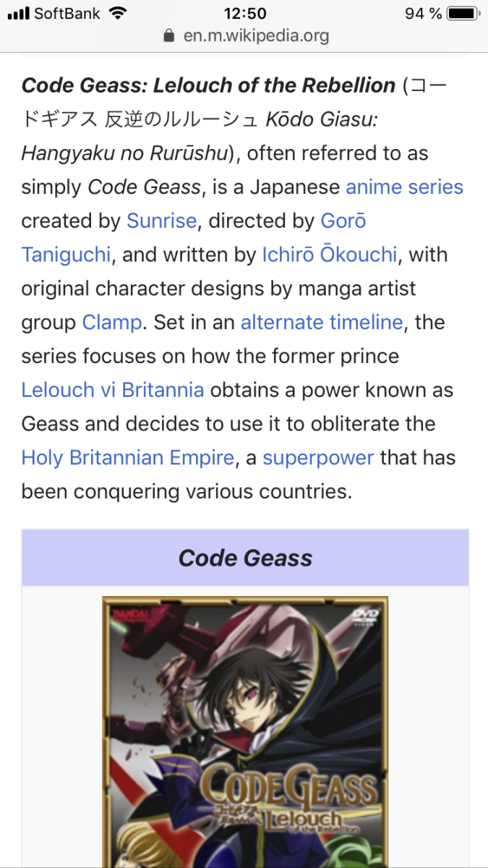Tap the Code Geass DVD cover image
This screenshot has height=868, width=488.
tap(245, 731)
